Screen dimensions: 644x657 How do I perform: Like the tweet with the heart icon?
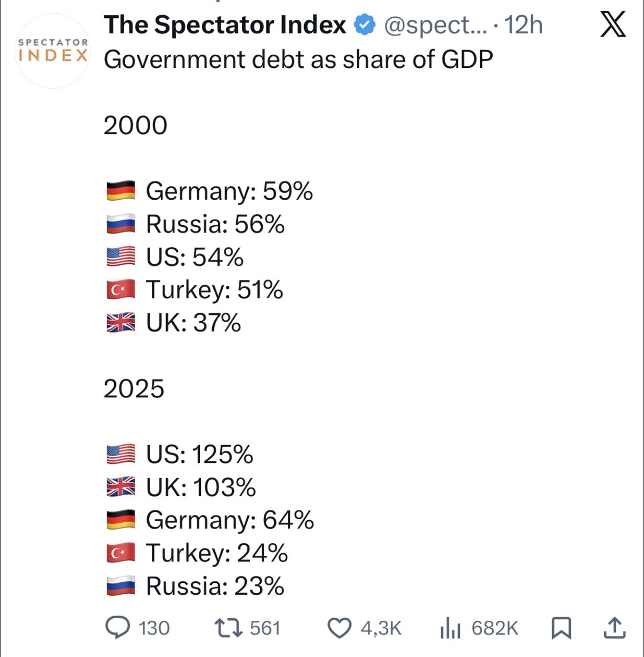click(x=339, y=628)
